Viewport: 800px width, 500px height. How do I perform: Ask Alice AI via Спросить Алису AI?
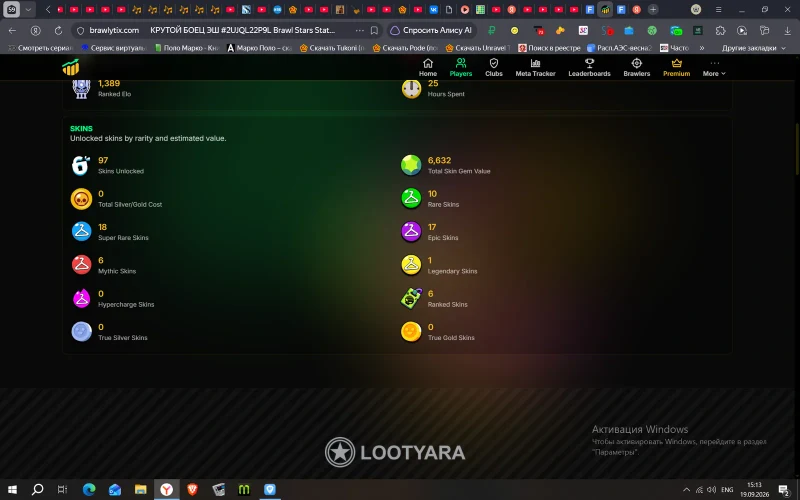point(431,31)
